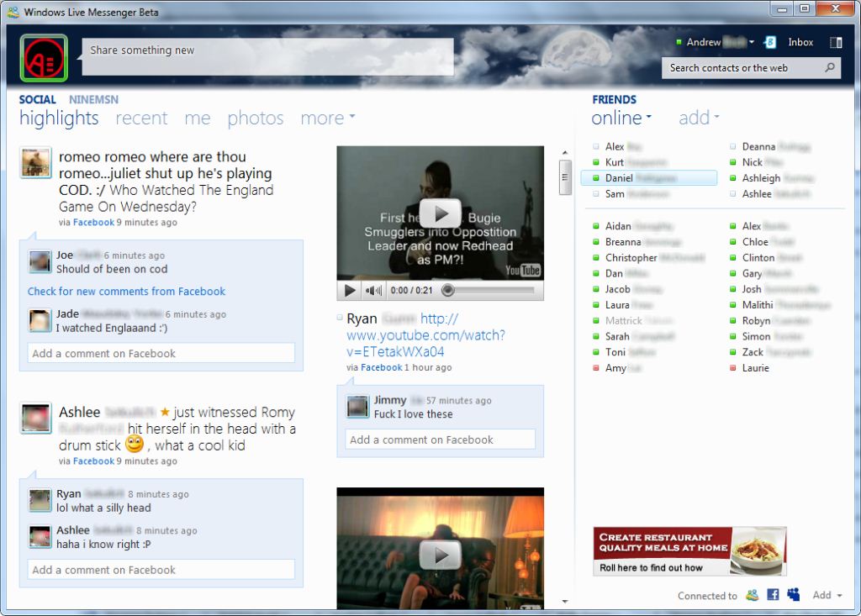Open the photos tab
861x616 pixels.
(256, 118)
